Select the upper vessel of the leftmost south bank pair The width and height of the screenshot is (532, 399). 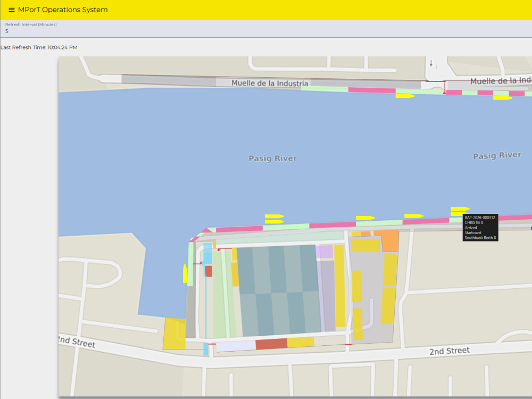coord(274,216)
